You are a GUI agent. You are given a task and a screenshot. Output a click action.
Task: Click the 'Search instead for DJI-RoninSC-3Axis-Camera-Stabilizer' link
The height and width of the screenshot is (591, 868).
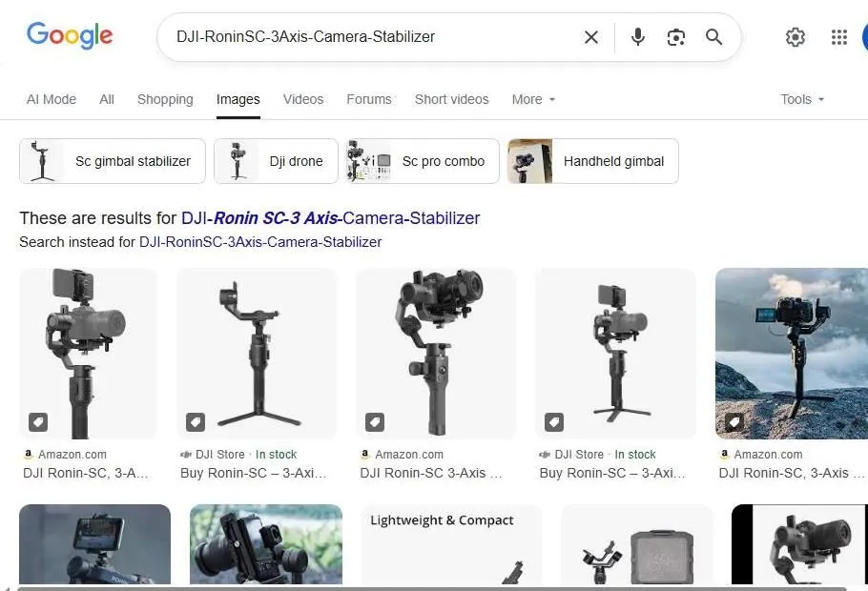pyautogui.click(x=260, y=242)
